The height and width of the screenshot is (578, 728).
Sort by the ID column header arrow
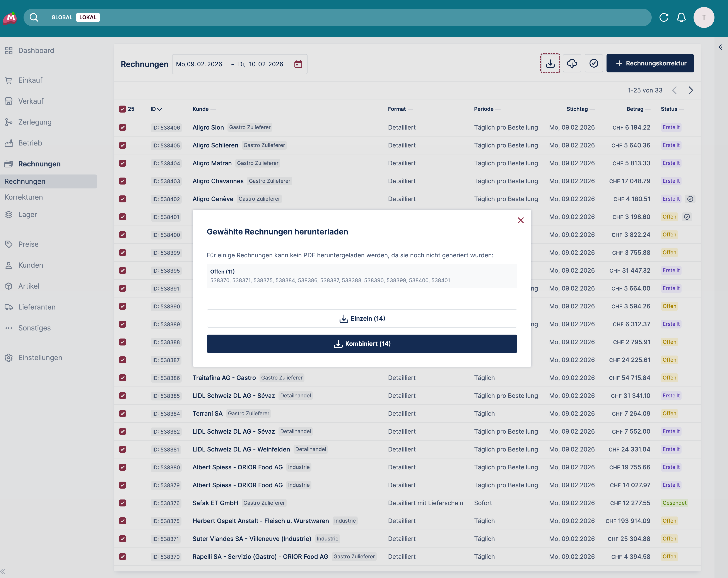(x=159, y=109)
